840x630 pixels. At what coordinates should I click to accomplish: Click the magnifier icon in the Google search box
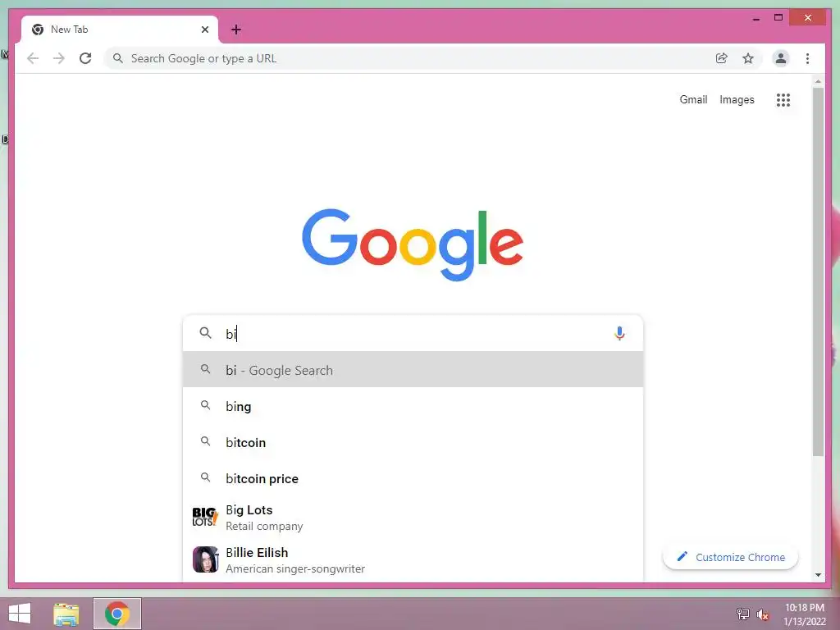(205, 333)
